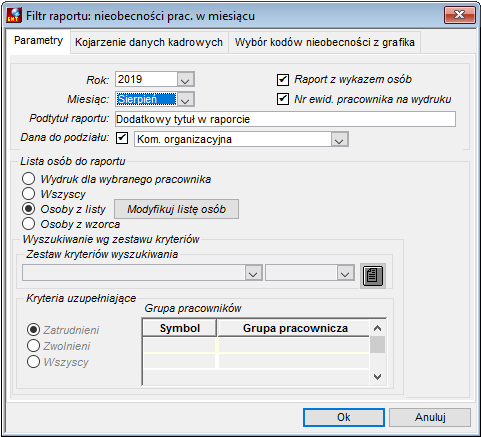The image size is (481, 437).
Task: Select Wydruk dla wybranego pracownika radio
Action: (29, 179)
